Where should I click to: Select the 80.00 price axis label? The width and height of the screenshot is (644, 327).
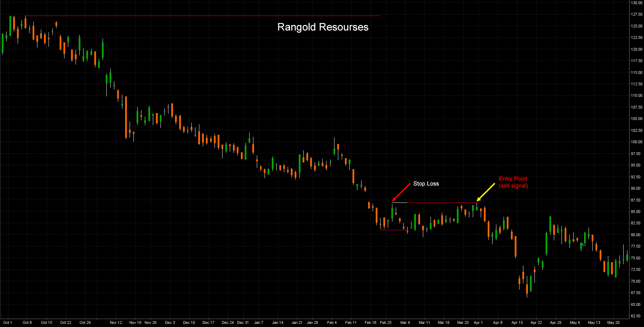(636, 235)
